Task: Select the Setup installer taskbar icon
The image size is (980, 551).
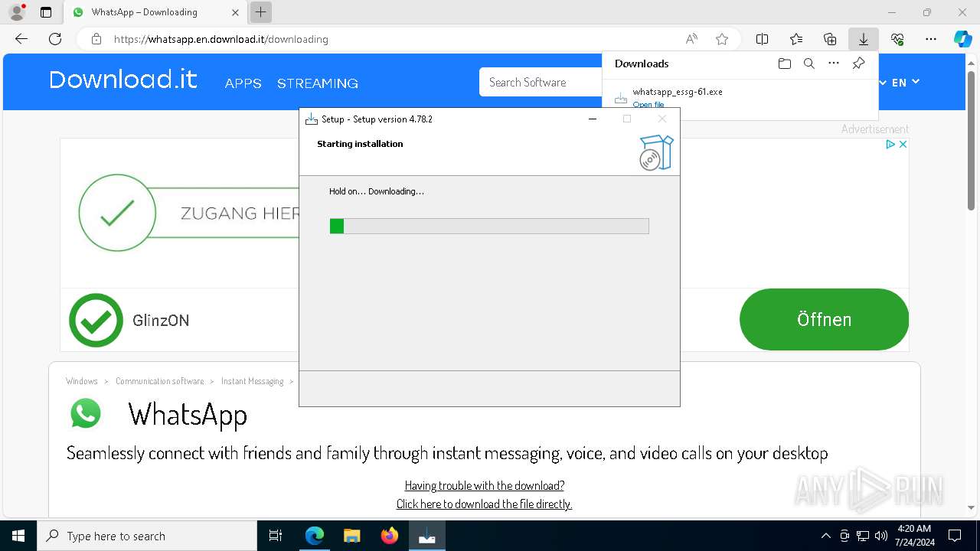Action: (427, 536)
